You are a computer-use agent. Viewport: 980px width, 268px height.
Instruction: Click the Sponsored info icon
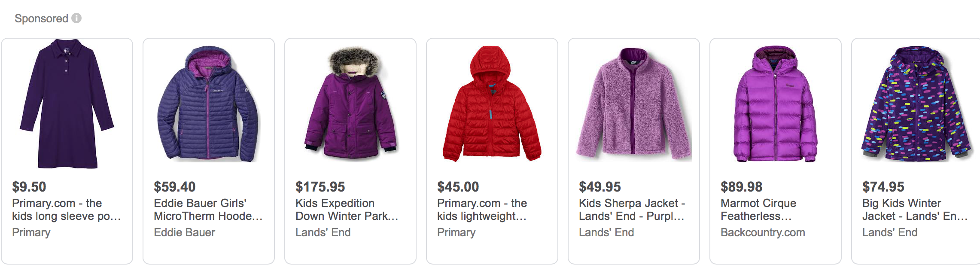click(76, 18)
